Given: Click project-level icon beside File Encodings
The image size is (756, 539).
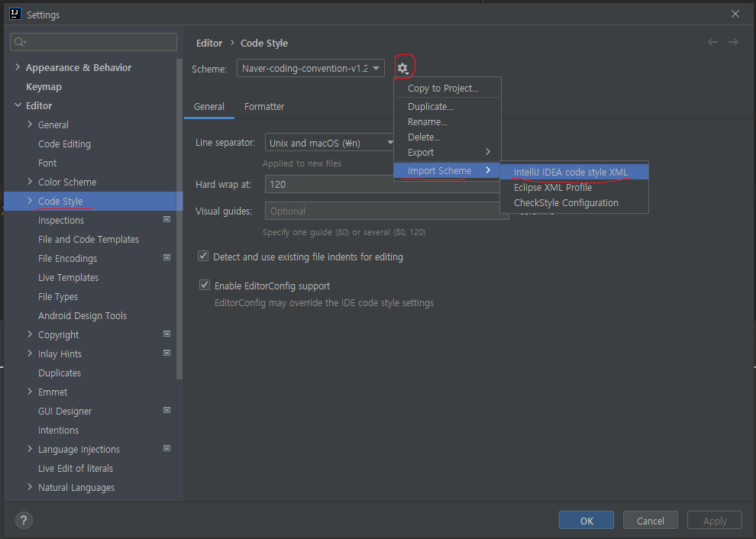Looking at the screenshot, I should click(x=166, y=257).
